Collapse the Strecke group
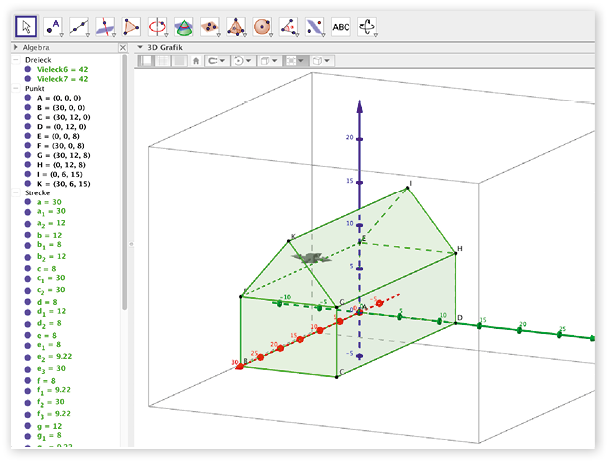The height and width of the screenshot is (463, 609). coord(16,193)
